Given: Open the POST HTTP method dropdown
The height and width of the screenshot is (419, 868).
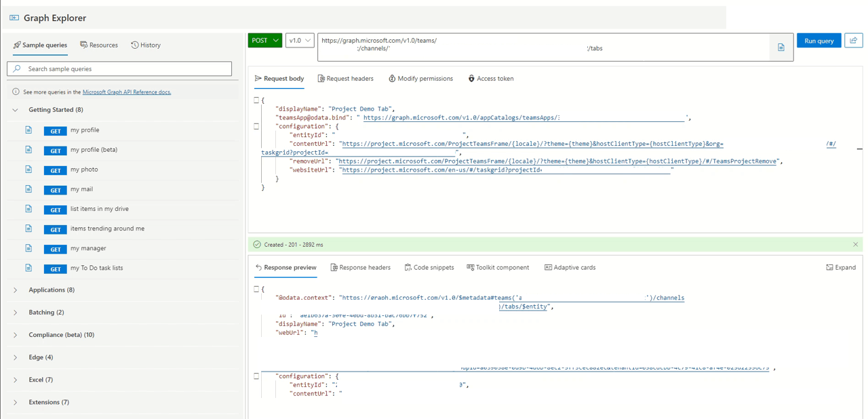Looking at the screenshot, I should click(x=265, y=41).
